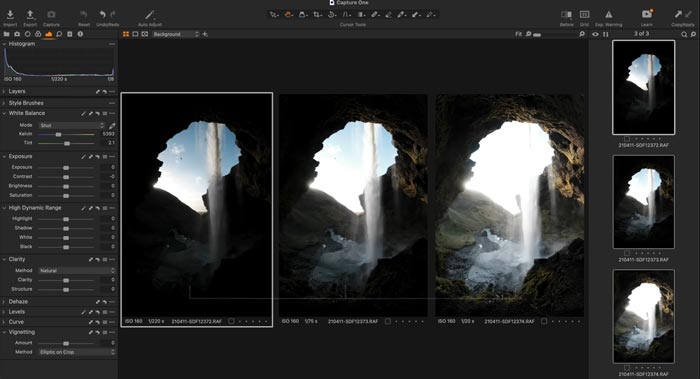Open the orange Exposure tool tab
Screen dimensions: 700x379
click(x=49, y=34)
